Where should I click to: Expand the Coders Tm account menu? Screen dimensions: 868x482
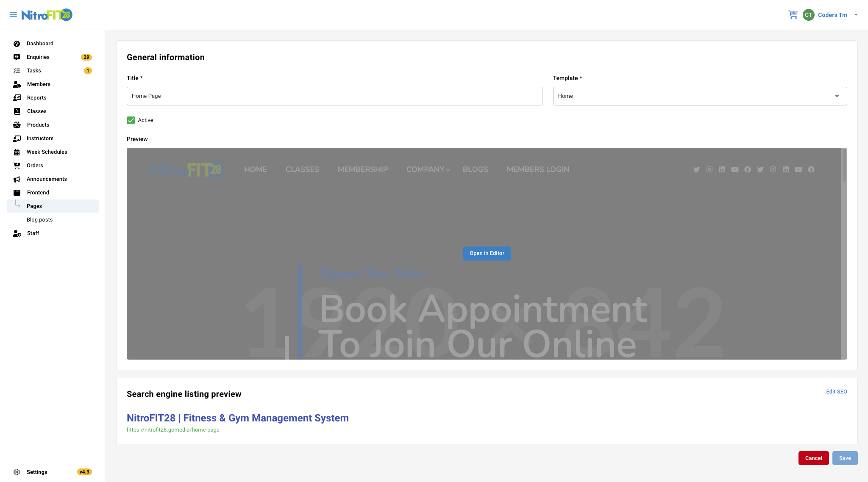coord(856,15)
